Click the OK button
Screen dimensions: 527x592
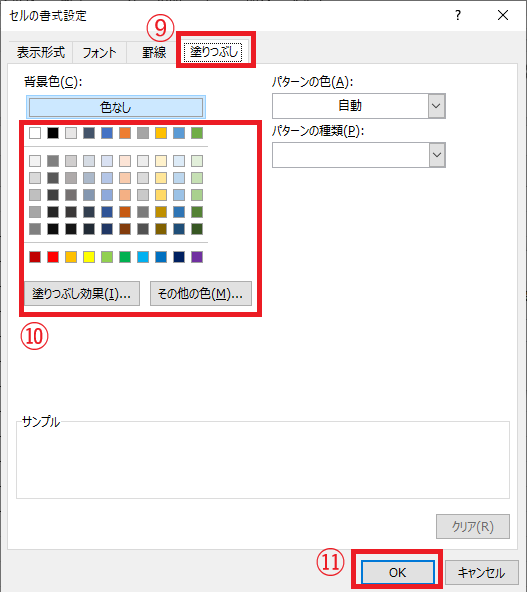[398, 572]
